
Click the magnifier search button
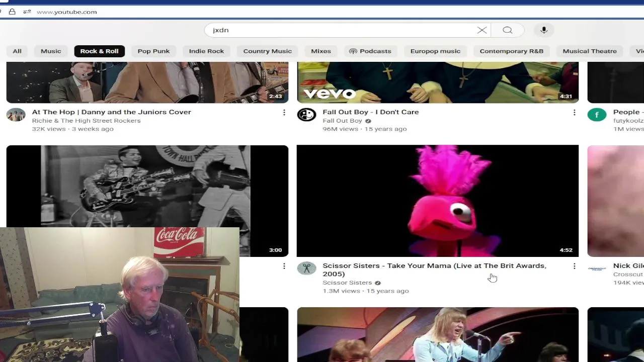coord(508,30)
